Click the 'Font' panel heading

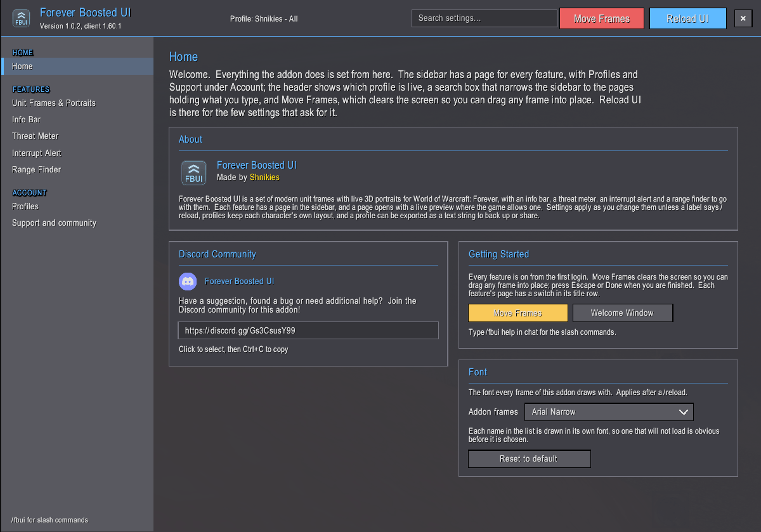[478, 372]
